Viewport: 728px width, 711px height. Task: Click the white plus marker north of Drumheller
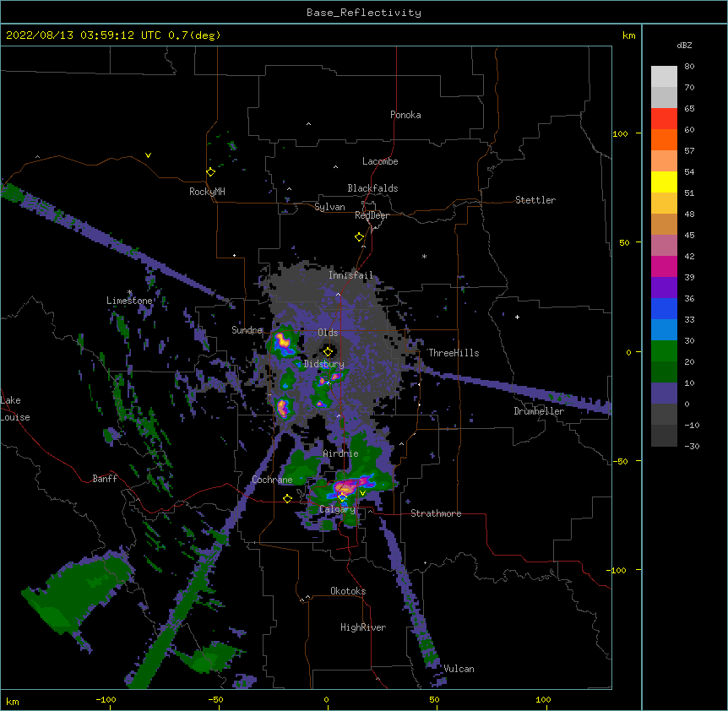(x=517, y=317)
